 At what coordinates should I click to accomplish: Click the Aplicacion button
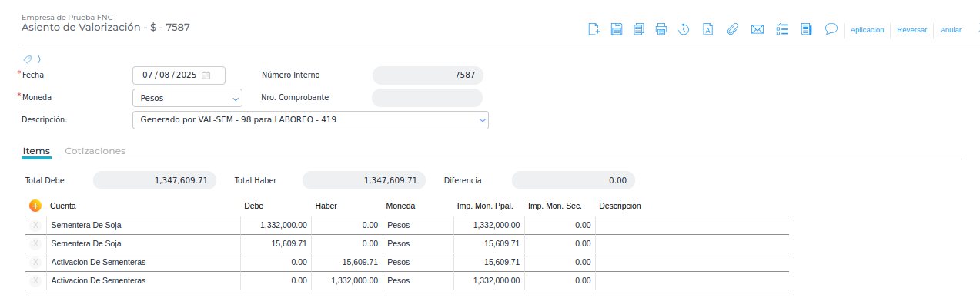coord(867,30)
